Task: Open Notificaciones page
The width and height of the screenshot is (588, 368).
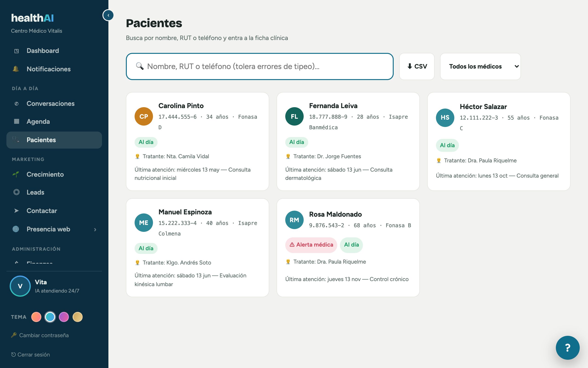Action: point(54,69)
